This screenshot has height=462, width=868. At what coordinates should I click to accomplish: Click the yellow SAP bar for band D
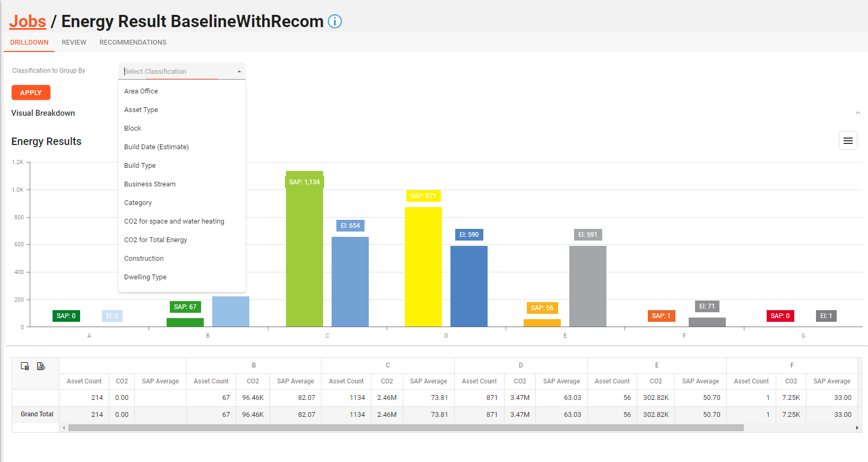coord(423,267)
